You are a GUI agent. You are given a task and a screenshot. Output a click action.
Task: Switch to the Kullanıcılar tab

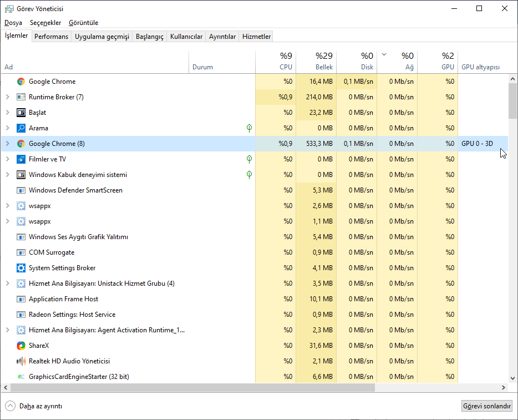pyautogui.click(x=186, y=37)
